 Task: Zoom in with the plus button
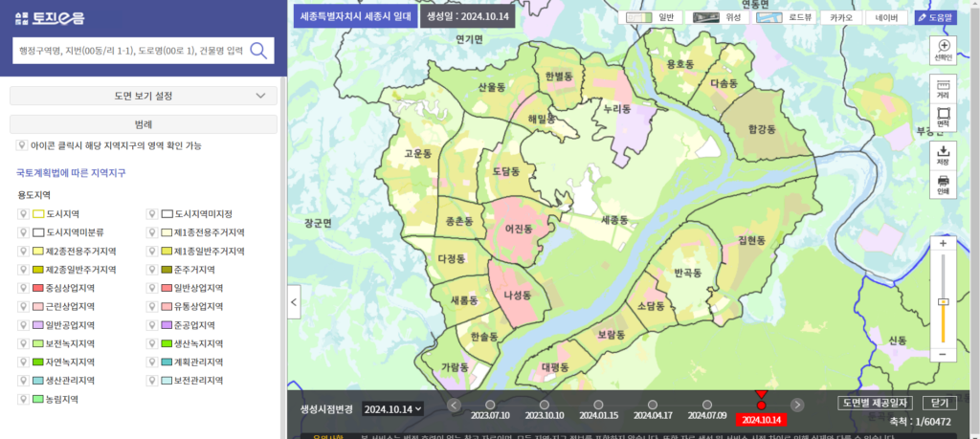tap(943, 244)
